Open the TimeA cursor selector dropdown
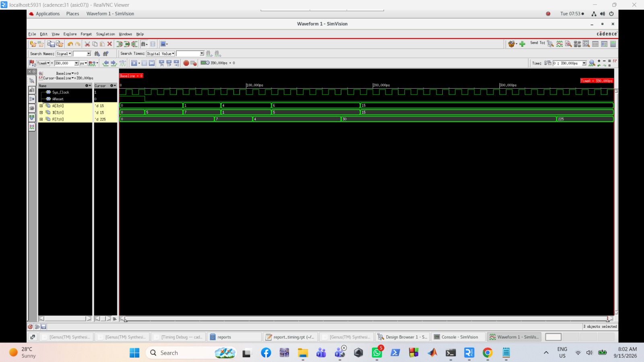This screenshot has width=644, height=362. [43, 63]
